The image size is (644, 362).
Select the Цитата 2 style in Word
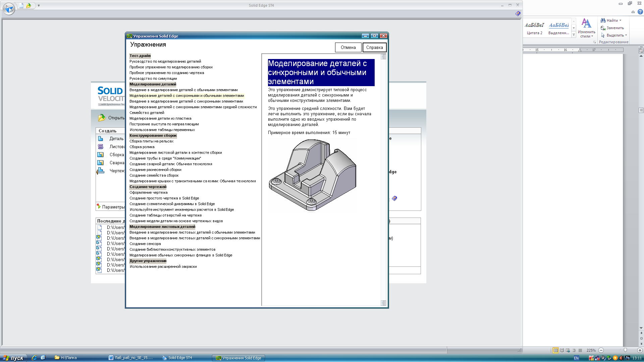534,28
